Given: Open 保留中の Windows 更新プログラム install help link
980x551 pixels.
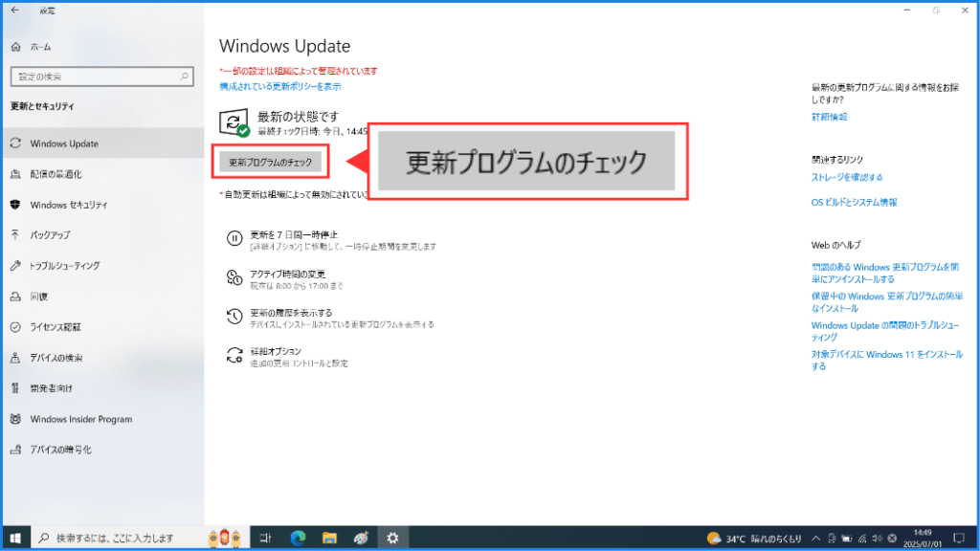Looking at the screenshot, I should coord(887,302).
